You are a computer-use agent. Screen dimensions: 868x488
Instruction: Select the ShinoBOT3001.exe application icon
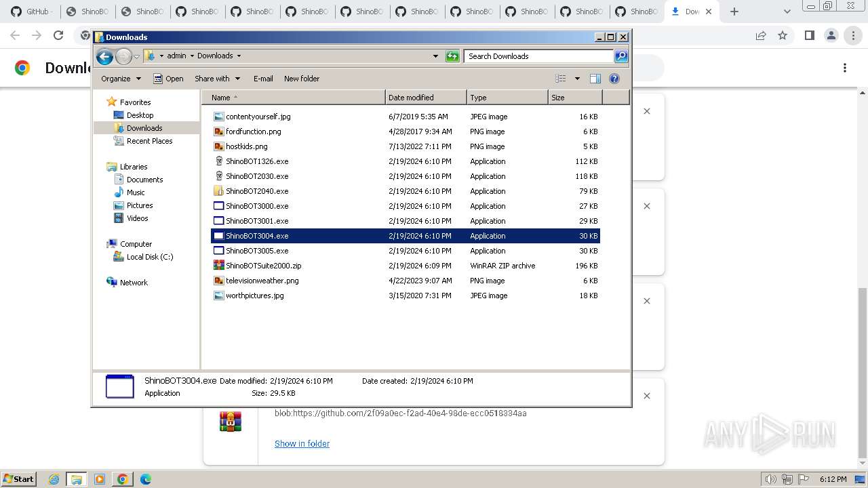click(218, 221)
